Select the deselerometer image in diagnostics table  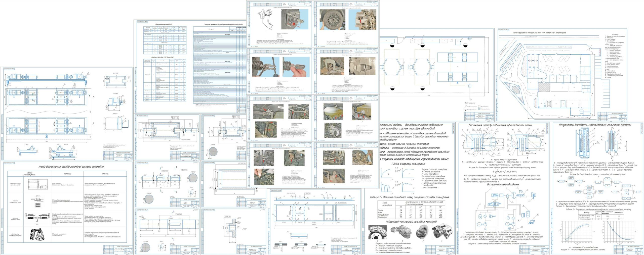38,235
